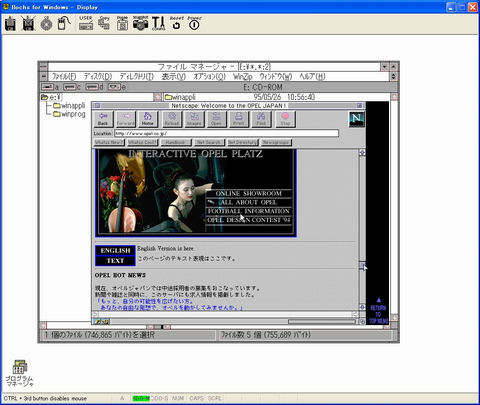Select the winappli entry in file list
480x405 pixels.
[x=180, y=97]
